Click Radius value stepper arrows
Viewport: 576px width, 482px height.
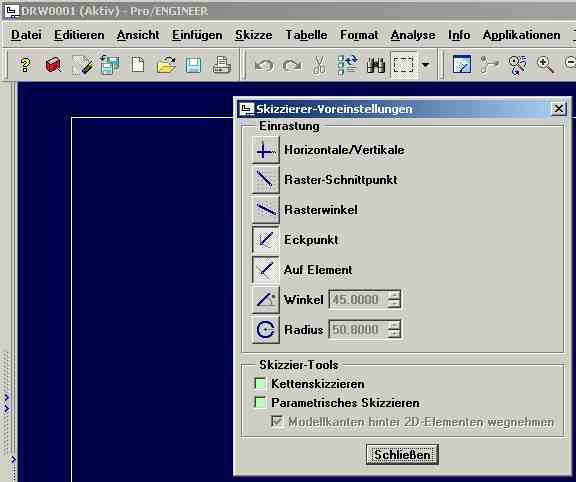tap(394, 330)
